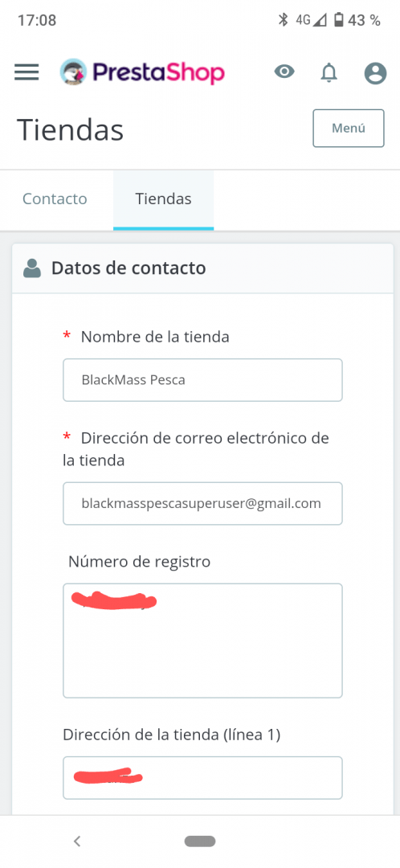This screenshot has height=868, width=400.
Task: Click the Datos de contacto panel header
Action: (x=202, y=268)
